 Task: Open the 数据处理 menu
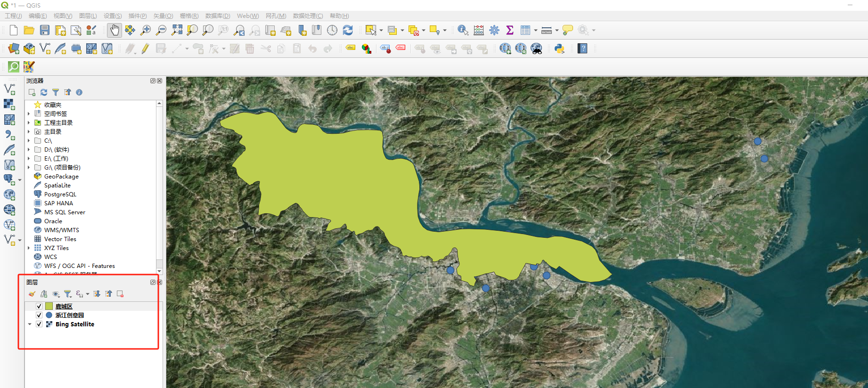click(x=308, y=16)
